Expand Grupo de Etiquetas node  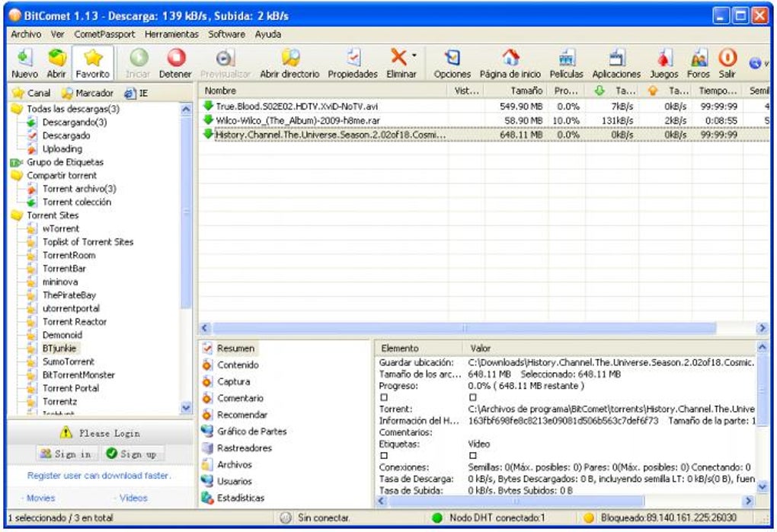[17, 162]
